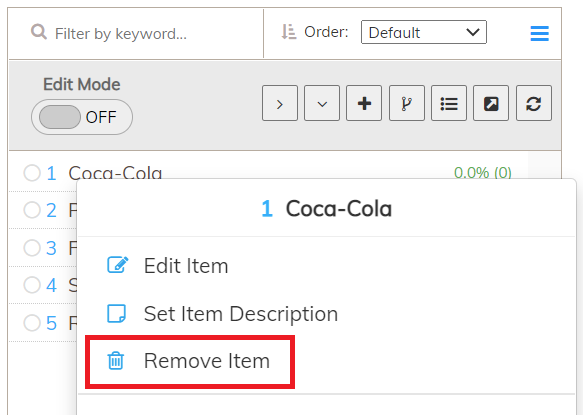The width and height of the screenshot is (583, 415).
Task: Click Remove Item in the context menu
Action: click(190, 361)
